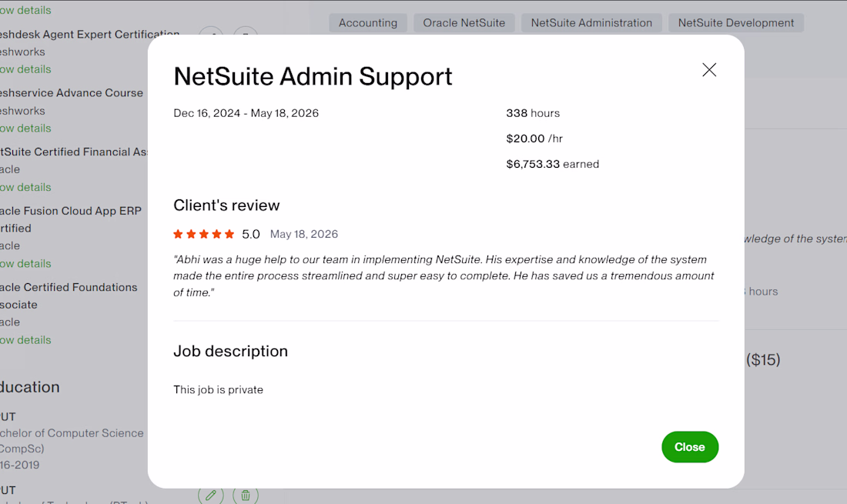The image size is (847, 504).
Task: Click the $6,753.33 earned amount
Action: coord(553,164)
